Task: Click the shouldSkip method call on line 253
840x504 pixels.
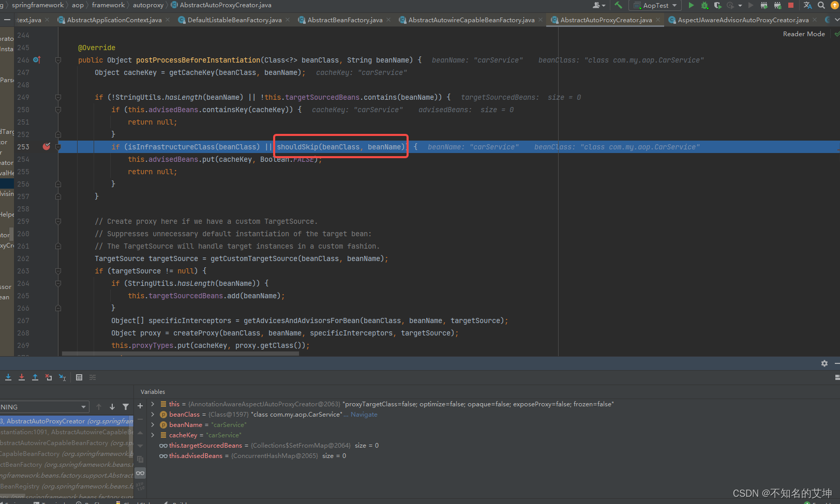Action: 341,147
